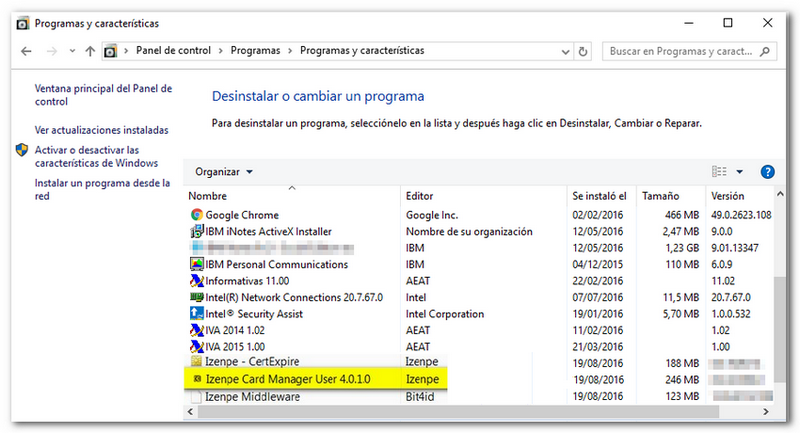Open Activar o desactivar características de Windows

[96, 156]
